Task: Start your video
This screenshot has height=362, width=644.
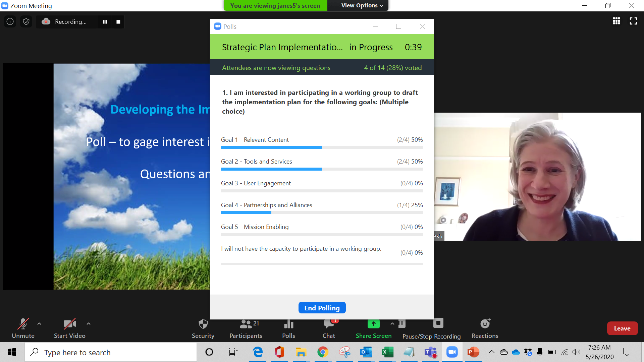Action: [x=69, y=328]
